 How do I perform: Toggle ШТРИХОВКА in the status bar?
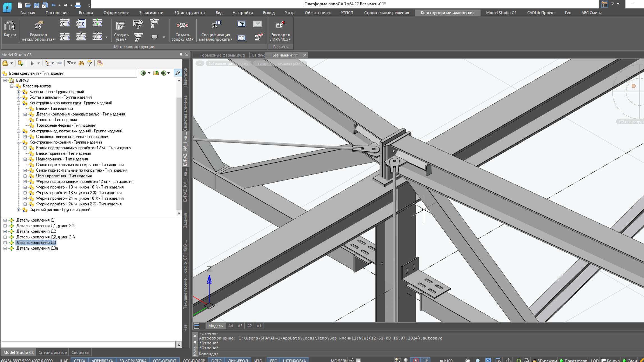tap(295, 360)
